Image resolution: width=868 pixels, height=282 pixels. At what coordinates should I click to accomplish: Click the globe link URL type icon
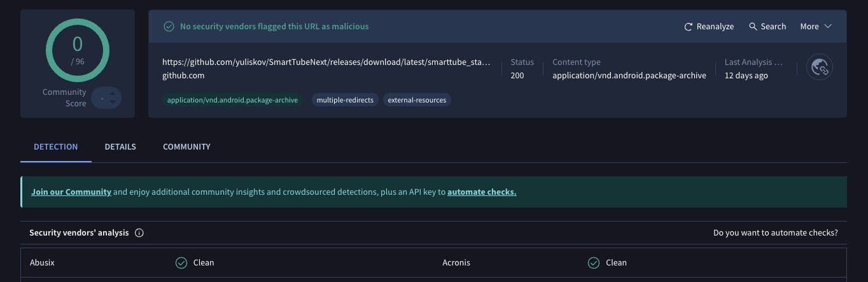(x=820, y=67)
